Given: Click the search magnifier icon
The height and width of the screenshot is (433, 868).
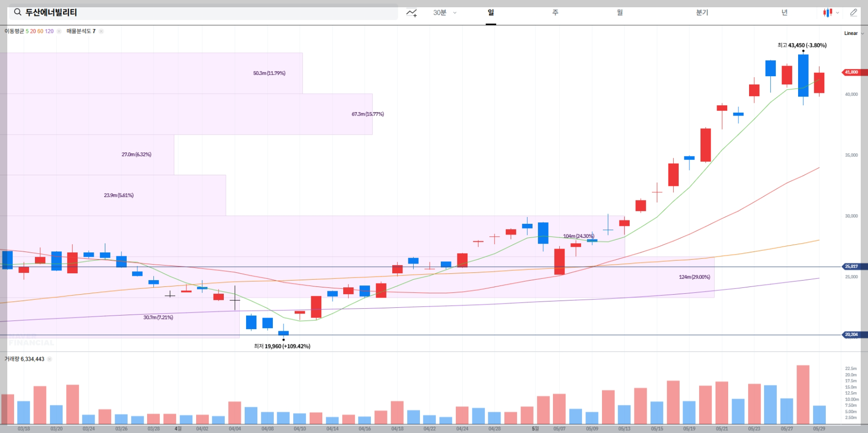Looking at the screenshot, I should (17, 12).
